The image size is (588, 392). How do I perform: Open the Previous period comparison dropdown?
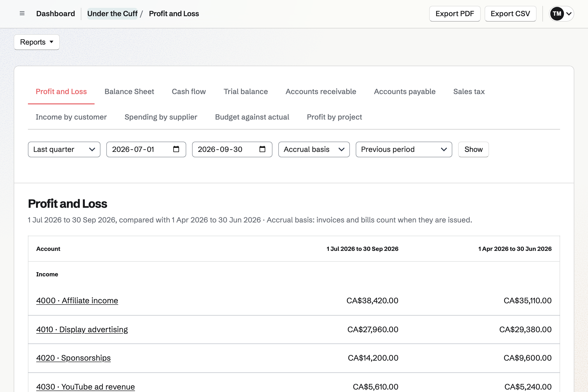[404, 149]
